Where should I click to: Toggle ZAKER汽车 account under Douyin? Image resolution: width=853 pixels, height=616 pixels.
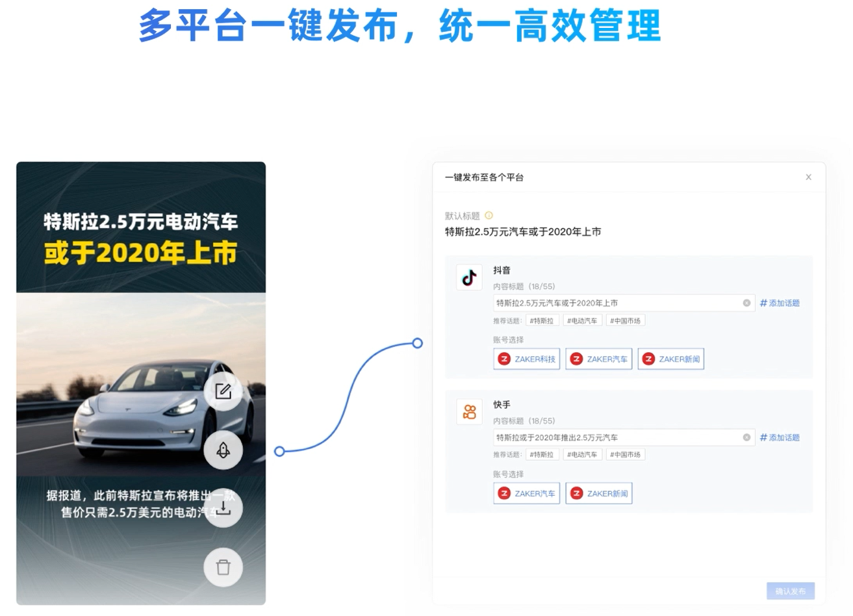pyautogui.click(x=599, y=359)
